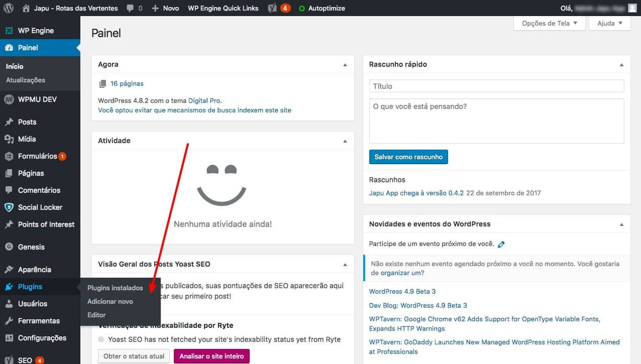The width and height of the screenshot is (641, 364).
Task: Click the plus icon next to Novo
Action: point(155,9)
